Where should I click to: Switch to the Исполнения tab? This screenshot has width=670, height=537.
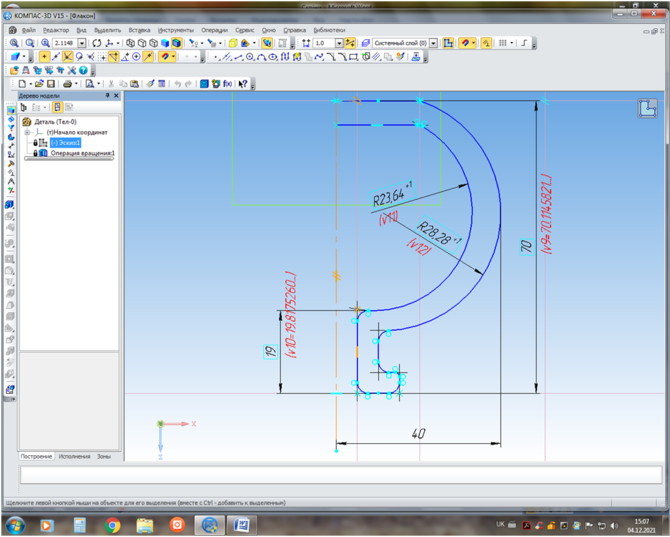coord(74,457)
